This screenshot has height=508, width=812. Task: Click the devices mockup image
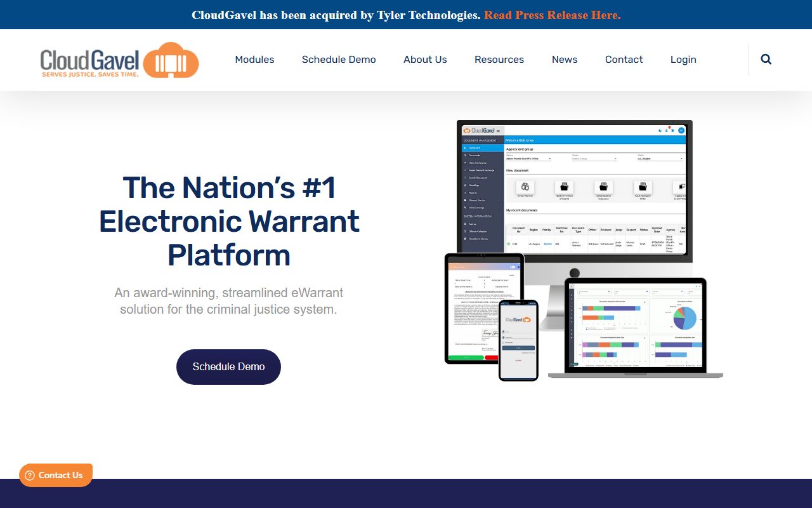coord(584,250)
